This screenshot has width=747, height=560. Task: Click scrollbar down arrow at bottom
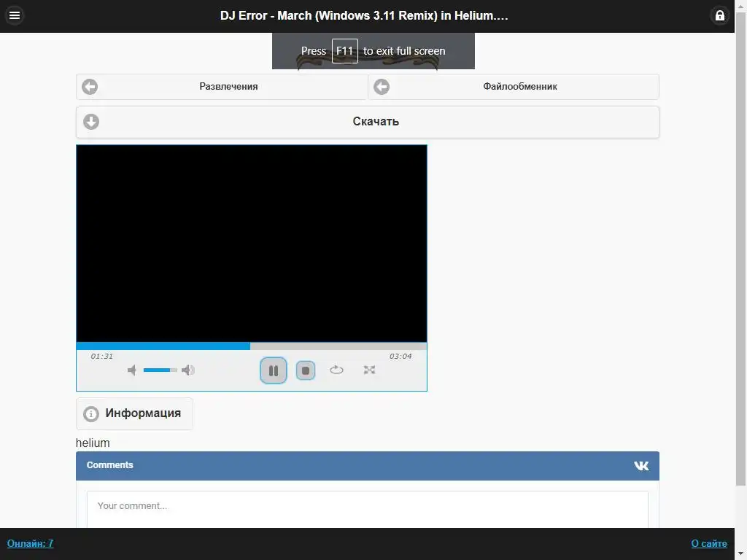click(741, 554)
